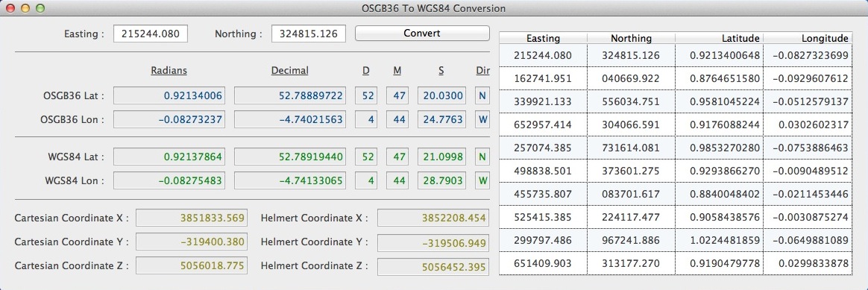
Task: Select OSGB36 Lon radians field -0.08273237
Action: tap(169, 119)
